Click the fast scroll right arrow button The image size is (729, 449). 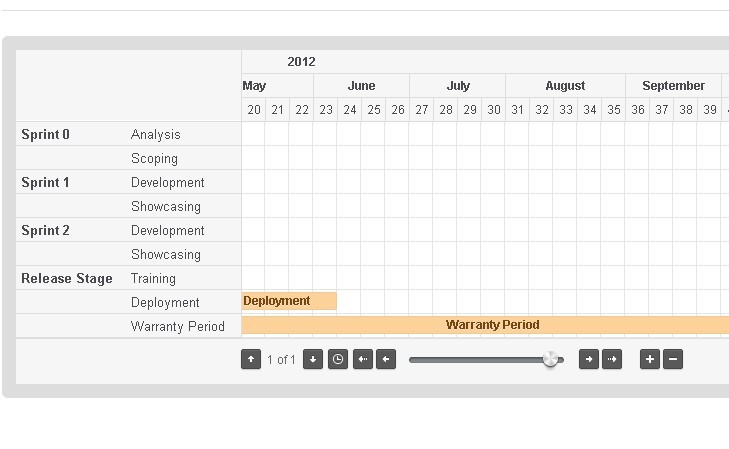tap(612, 359)
